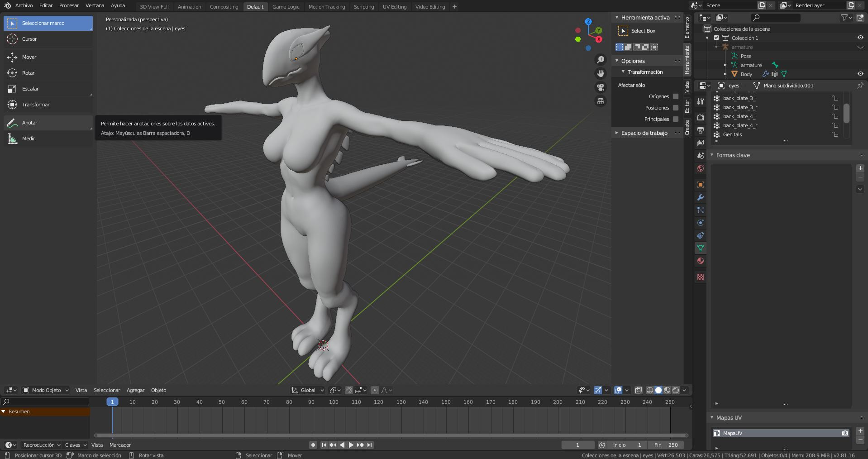Activate the Mover tool
The width and height of the screenshot is (868, 459).
point(48,57)
